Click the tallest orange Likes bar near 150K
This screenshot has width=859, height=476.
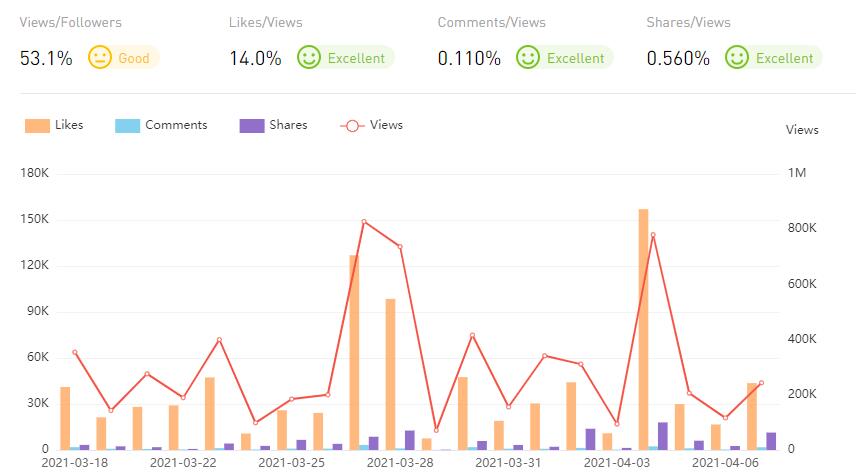644,330
